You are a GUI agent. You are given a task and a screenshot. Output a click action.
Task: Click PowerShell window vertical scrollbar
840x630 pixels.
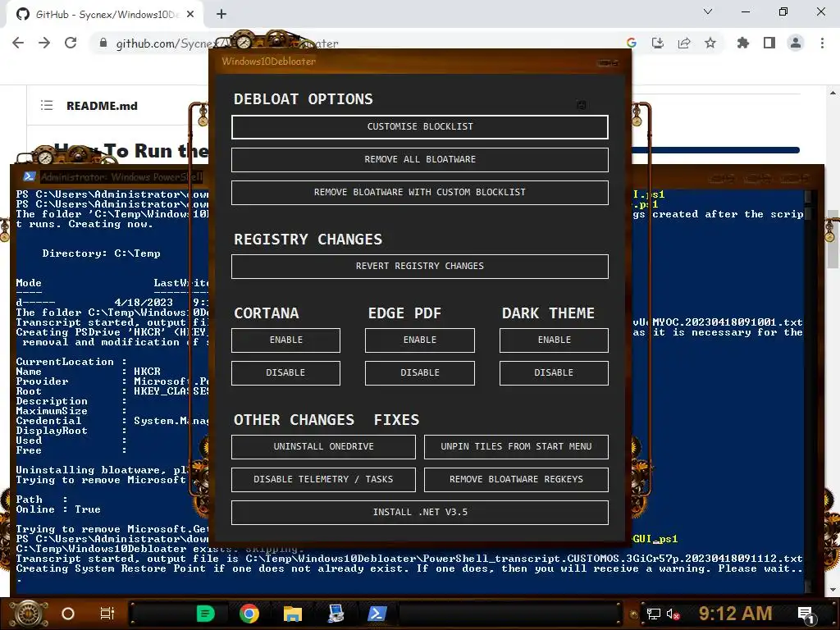[x=809, y=391]
